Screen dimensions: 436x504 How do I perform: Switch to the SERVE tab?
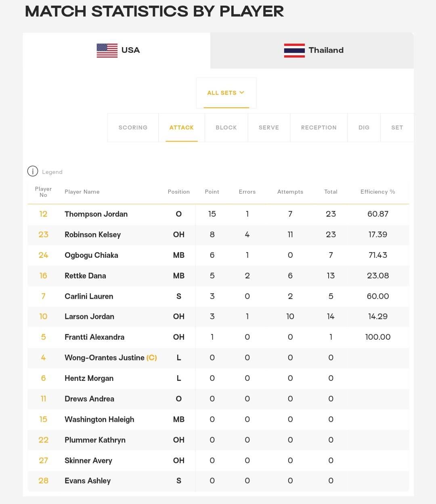269,128
